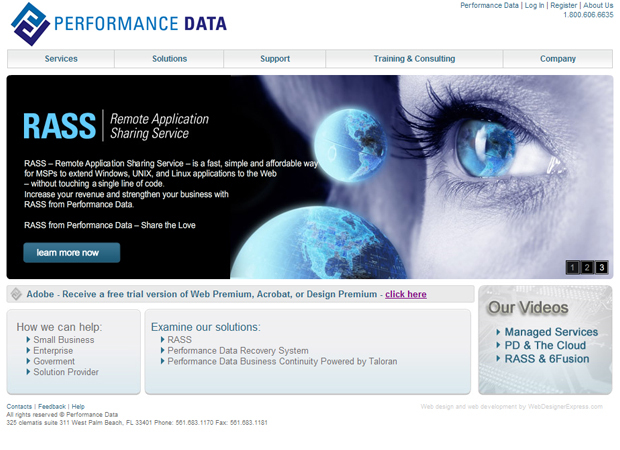
Task: Click the Performance Data top link
Action: click(489, 6)
